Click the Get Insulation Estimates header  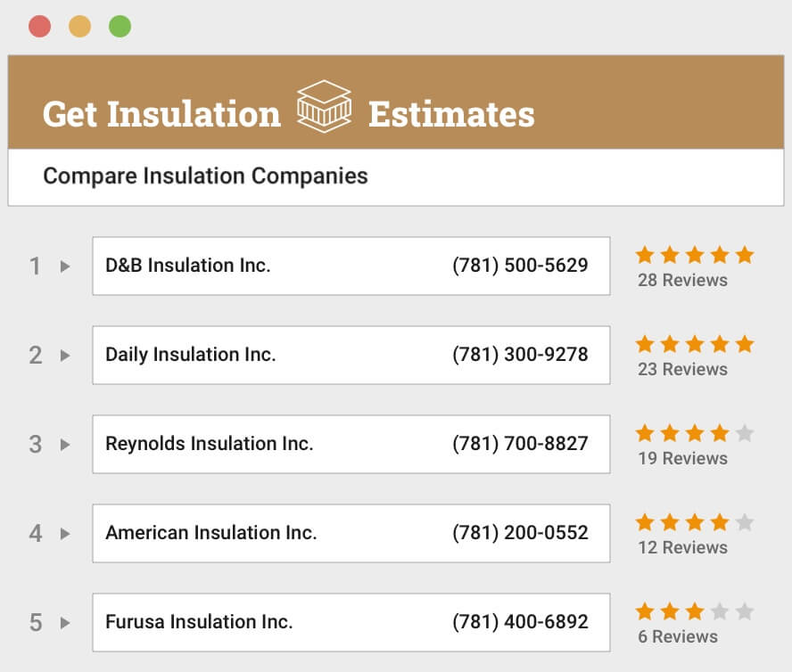coord(289,113)
